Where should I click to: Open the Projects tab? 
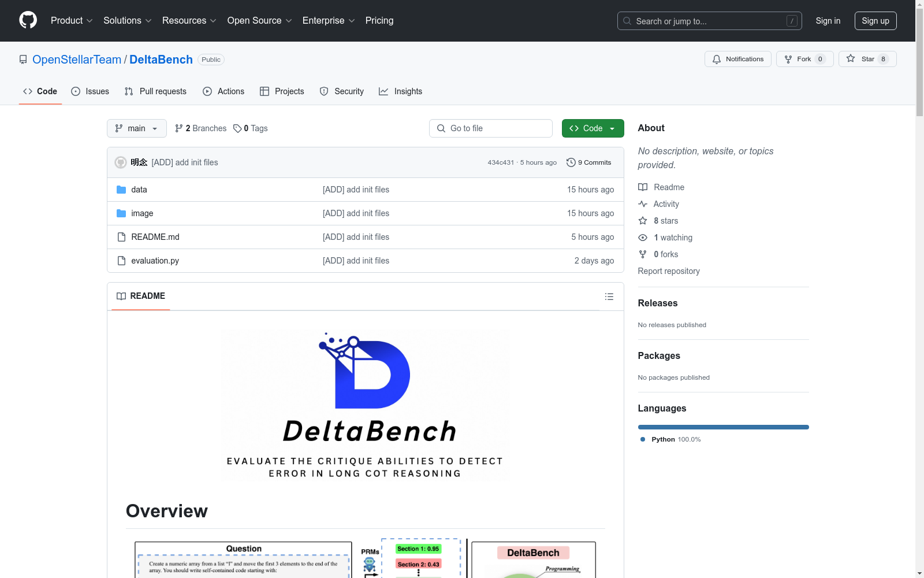[x=282, y=91]
